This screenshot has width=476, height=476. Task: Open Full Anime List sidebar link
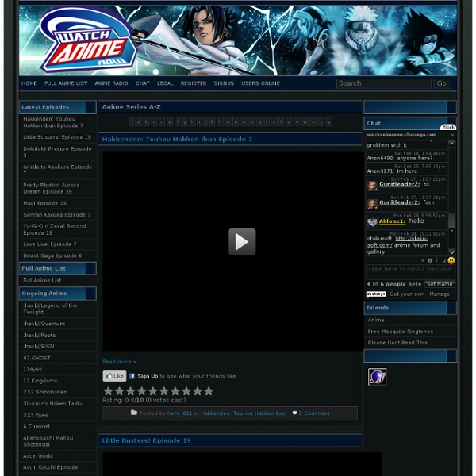42,281
